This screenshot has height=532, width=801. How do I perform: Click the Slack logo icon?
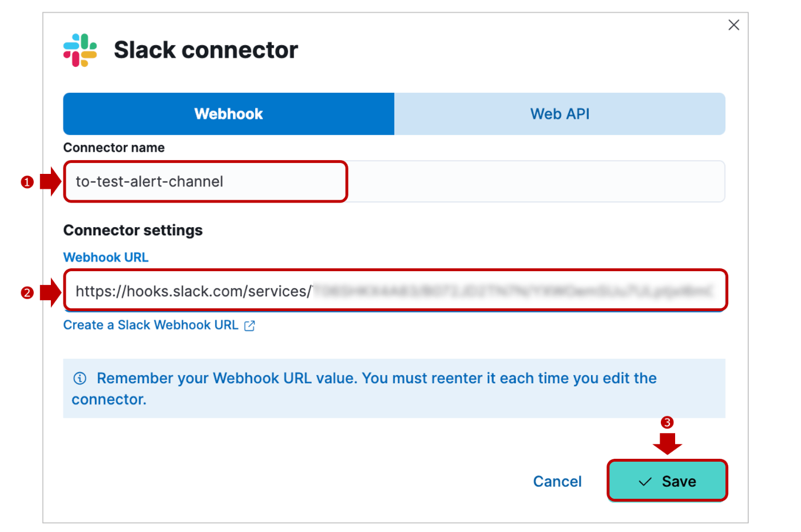[80, 50]
